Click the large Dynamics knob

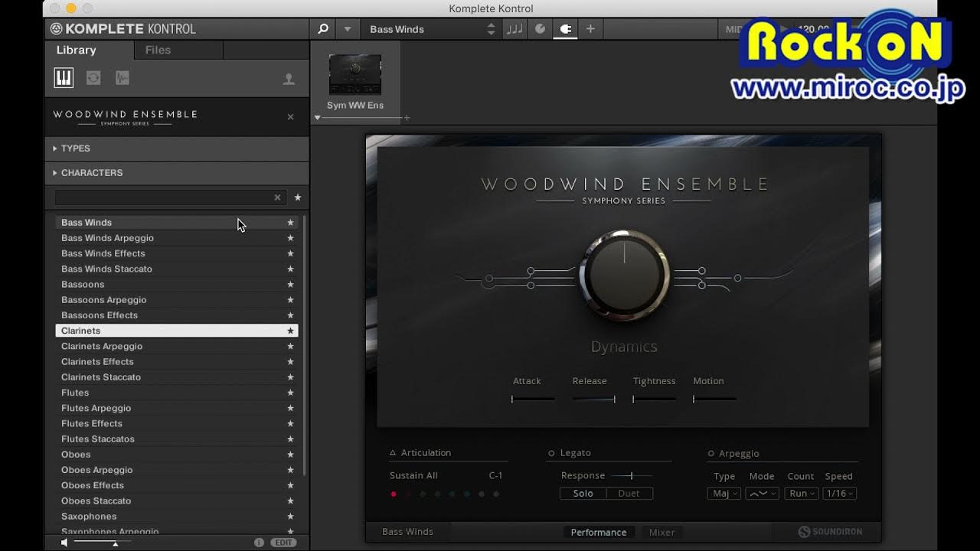click(625, 275)
